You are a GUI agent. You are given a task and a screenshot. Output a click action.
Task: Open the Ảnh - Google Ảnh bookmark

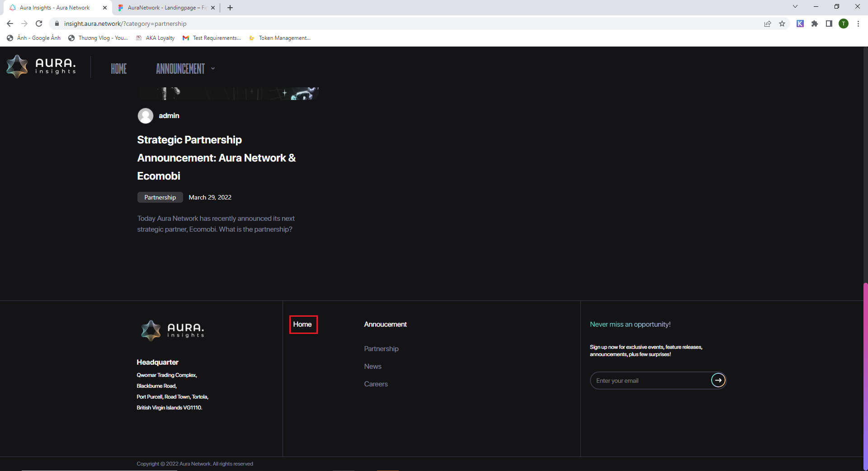[x=34, y=38]
